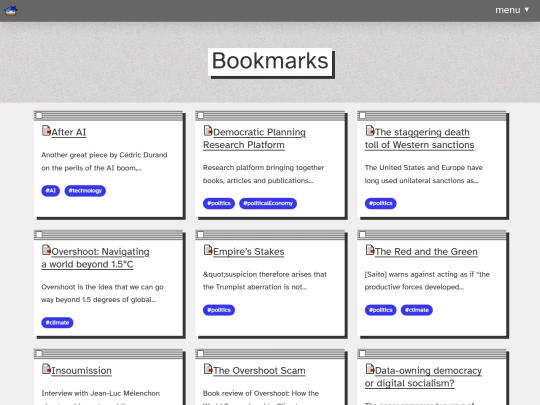Click the 'suspicion therefore arises' description text

pos(264,280)
